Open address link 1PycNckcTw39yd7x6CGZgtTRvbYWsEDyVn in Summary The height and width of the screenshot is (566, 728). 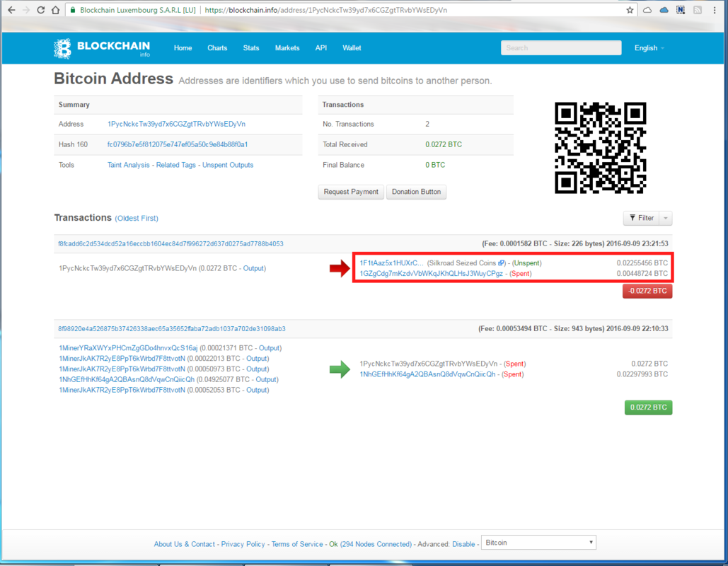point(176,124)
